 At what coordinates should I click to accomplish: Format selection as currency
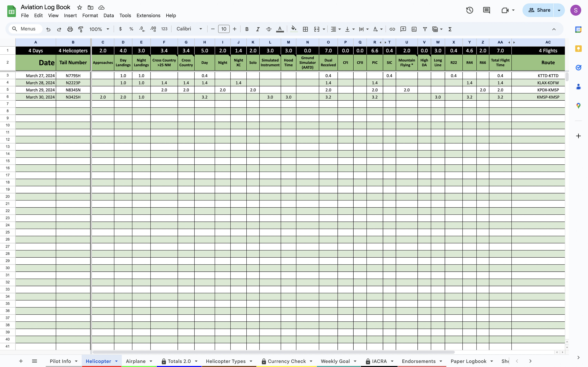pyautogui.click(x=121, y=29)
